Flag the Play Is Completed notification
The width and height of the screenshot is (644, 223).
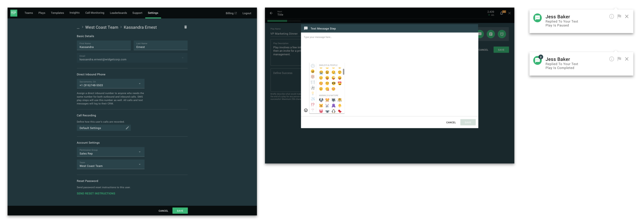tap(619, 59)
